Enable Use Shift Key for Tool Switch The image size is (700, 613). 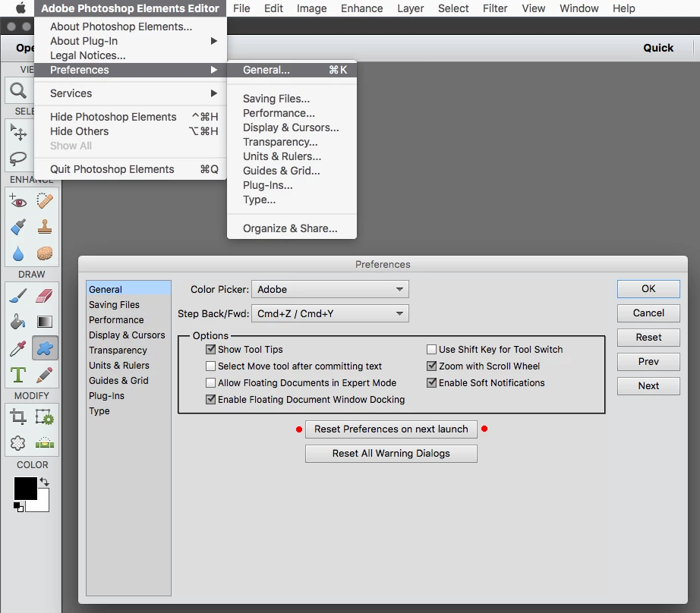432,349
